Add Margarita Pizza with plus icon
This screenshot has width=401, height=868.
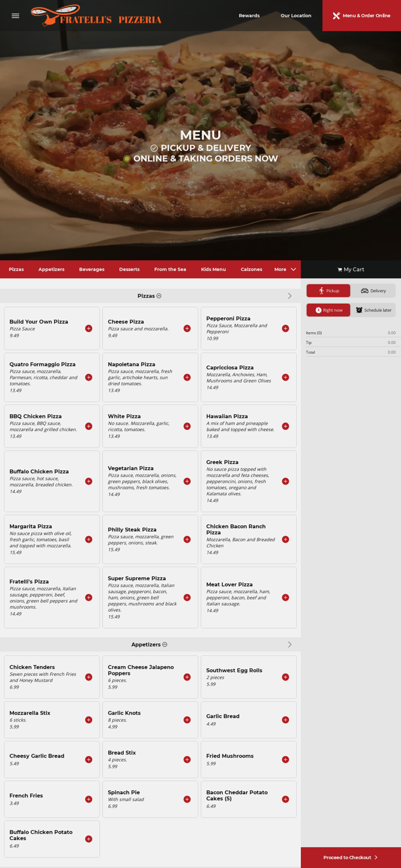pos(89,539)
